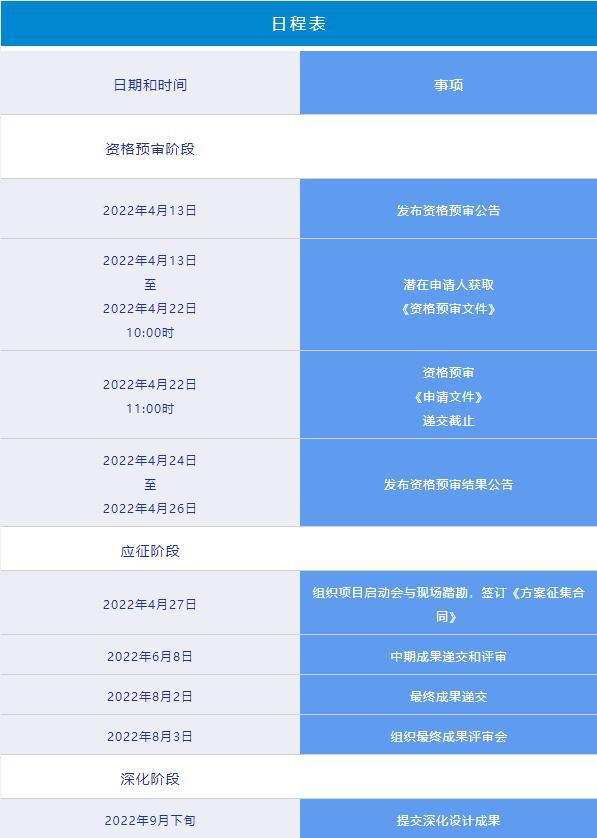
Task: Click the 发布资格预审结果公告 cell
Action: click(448, 483)
